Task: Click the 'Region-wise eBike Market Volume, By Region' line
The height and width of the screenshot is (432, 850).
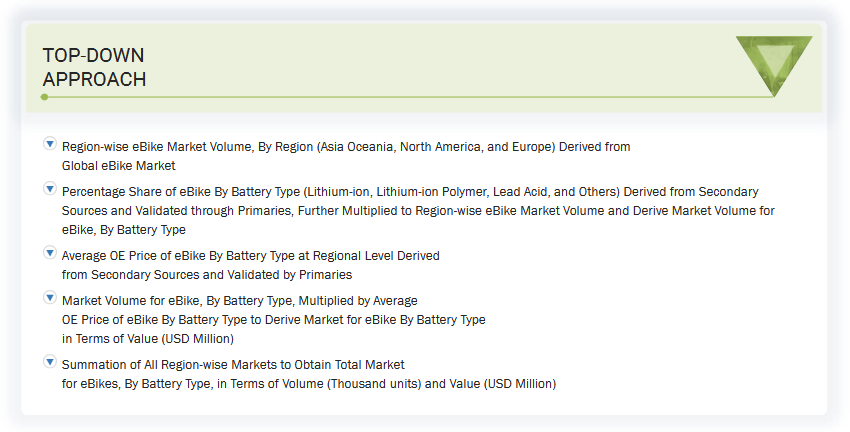Action: click(x=346, y=146)
